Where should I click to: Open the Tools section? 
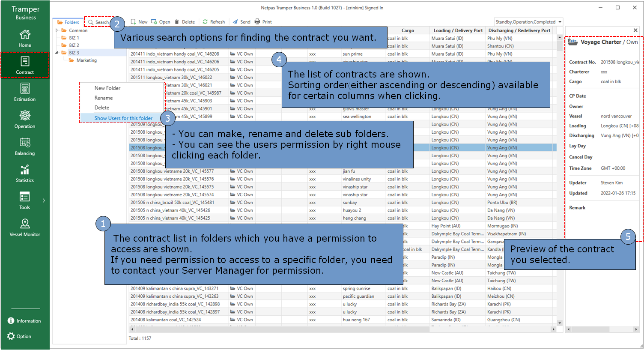(25, 200)
